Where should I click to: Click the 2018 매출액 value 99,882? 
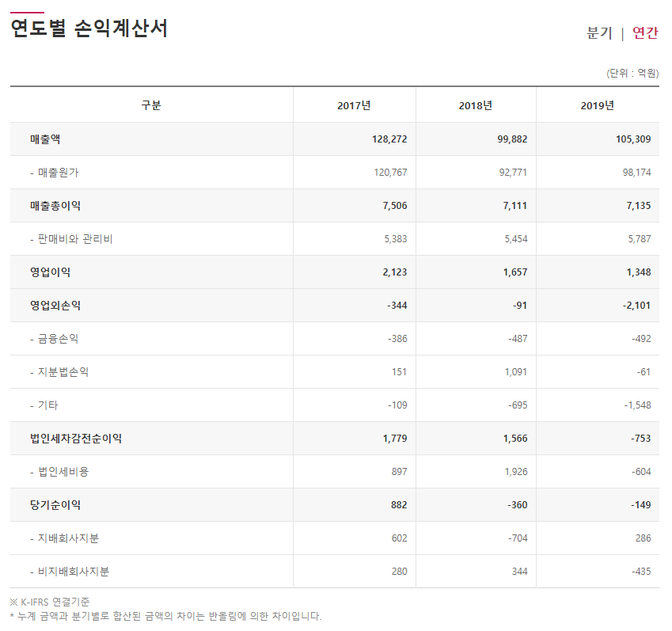pyautogui.click(x=512, y=139)
